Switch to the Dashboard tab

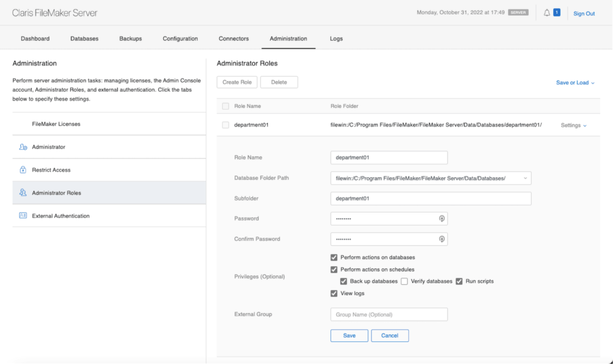point(35,38)
